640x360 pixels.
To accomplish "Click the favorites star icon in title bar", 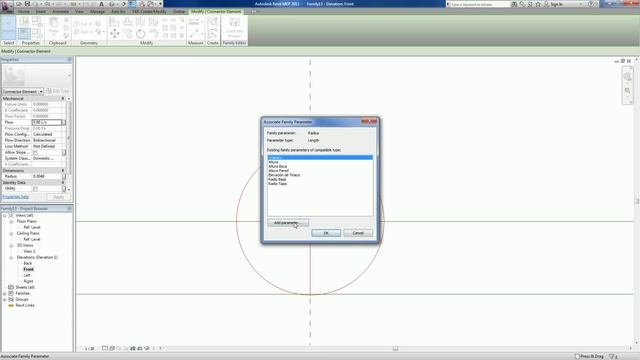I will [x=538, y=4].
